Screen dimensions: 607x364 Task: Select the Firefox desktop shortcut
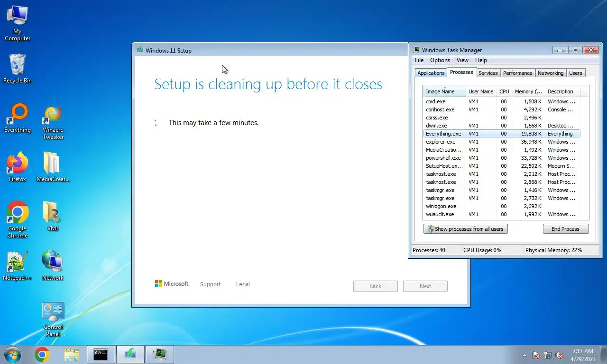pyautogui.click(x=18, y=167)
